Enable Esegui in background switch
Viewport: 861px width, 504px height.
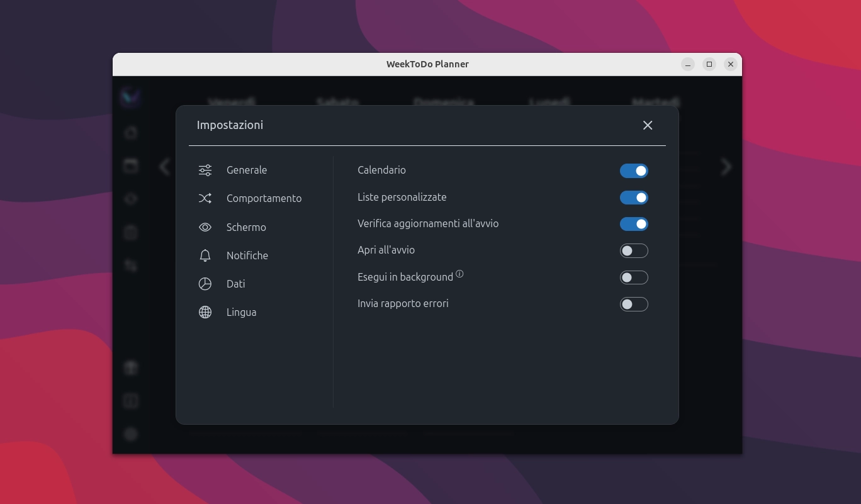634,277
